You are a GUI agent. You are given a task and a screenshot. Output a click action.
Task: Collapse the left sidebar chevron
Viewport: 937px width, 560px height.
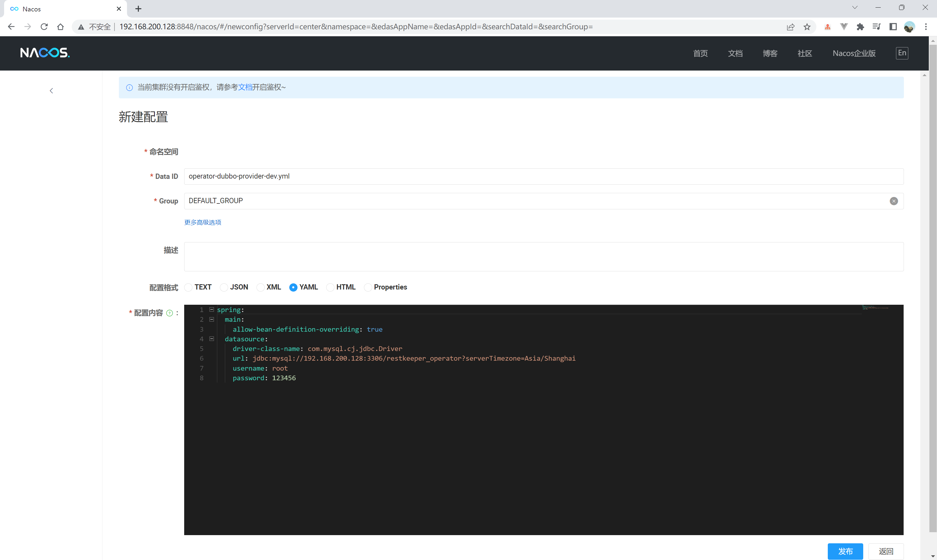point(51,90)
